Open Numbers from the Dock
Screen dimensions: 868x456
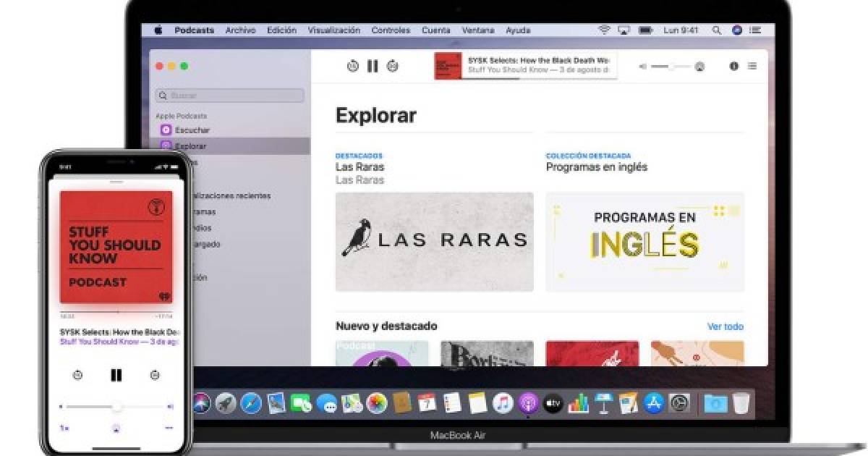tap(578, 403)
